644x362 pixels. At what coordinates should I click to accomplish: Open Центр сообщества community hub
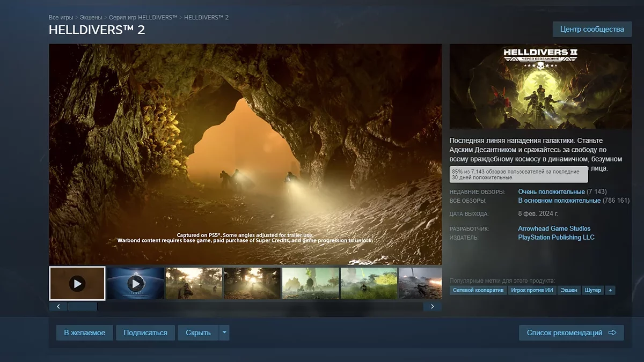pyautogui.click(x=591, y=29)
